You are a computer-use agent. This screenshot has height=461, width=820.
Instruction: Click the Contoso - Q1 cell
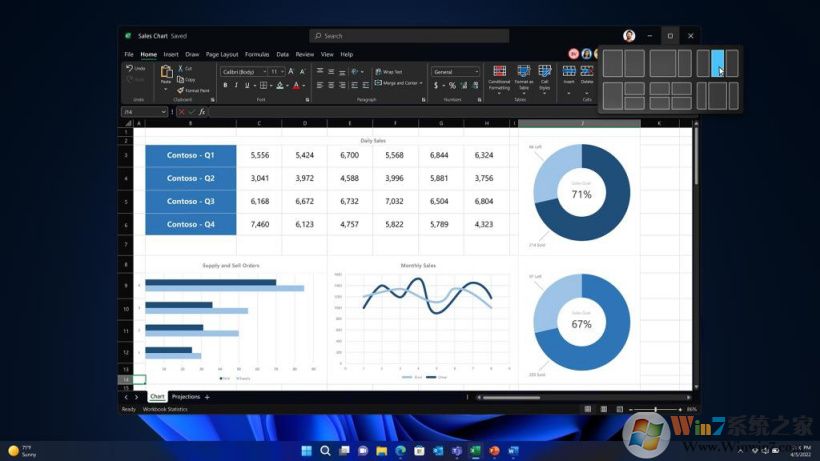point(190,155)
